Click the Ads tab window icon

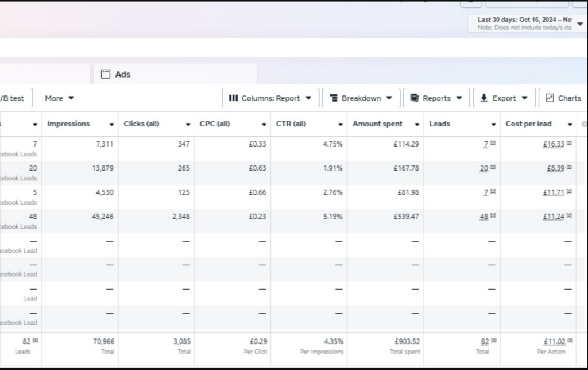[x=105, y=74]
